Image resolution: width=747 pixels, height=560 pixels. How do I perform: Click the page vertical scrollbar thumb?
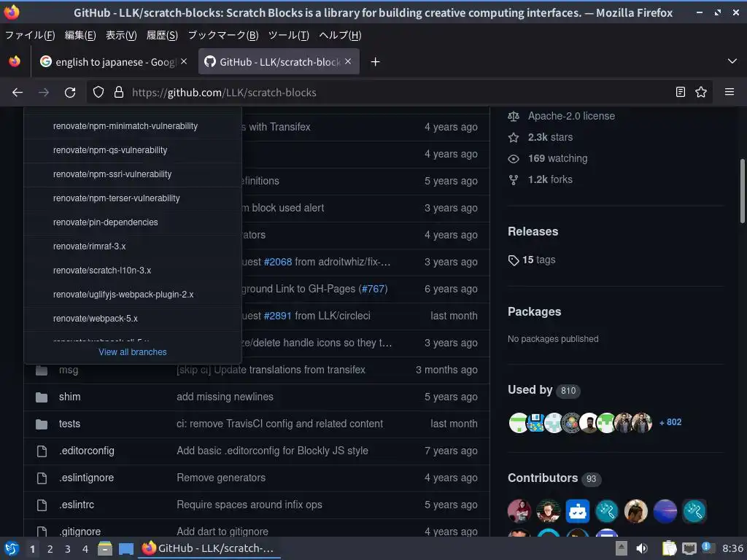pos(742,191)
